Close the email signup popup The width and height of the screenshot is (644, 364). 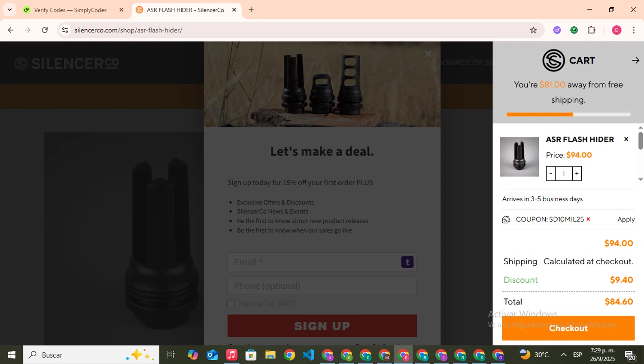pyautogui.click(x=428, y=54)
